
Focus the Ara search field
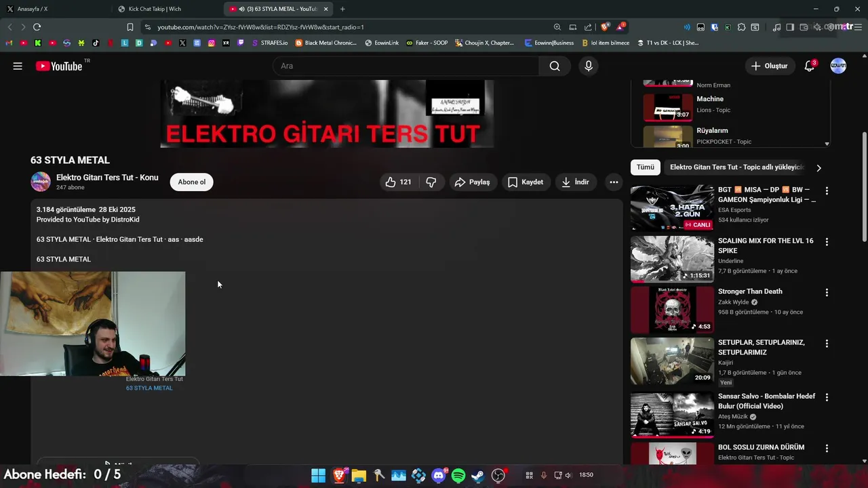[x=407, y=66]
